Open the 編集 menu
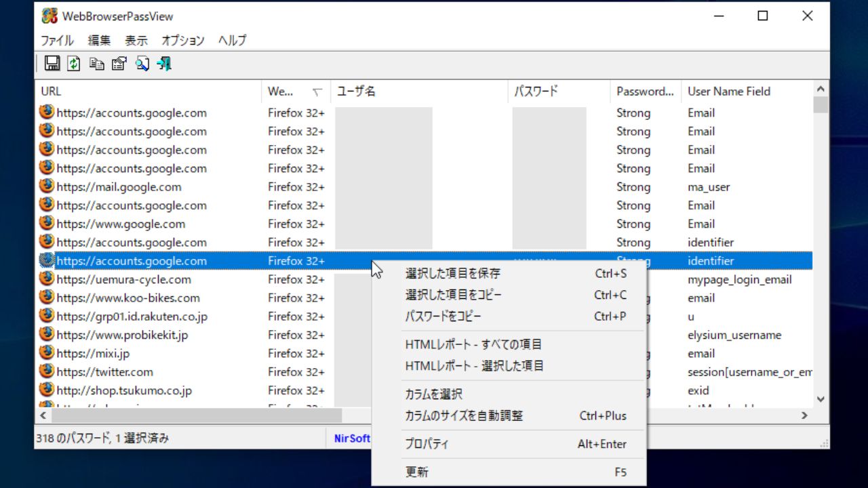 99,40
